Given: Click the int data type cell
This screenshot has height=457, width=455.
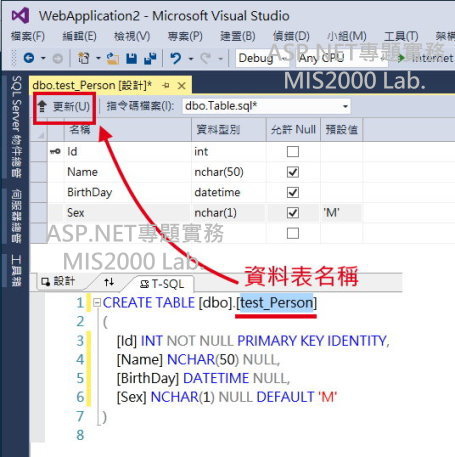Looking at the screenshot, I should 229,152.
